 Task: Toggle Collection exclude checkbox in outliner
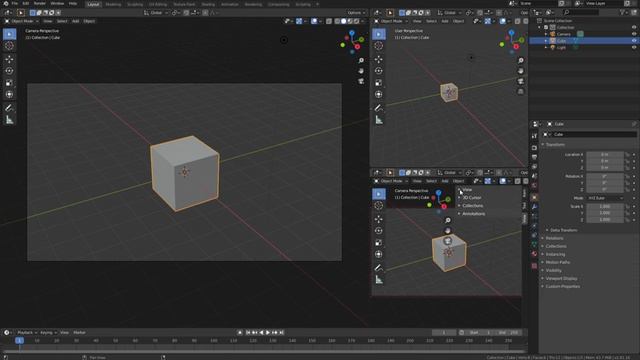coord(546,27)
